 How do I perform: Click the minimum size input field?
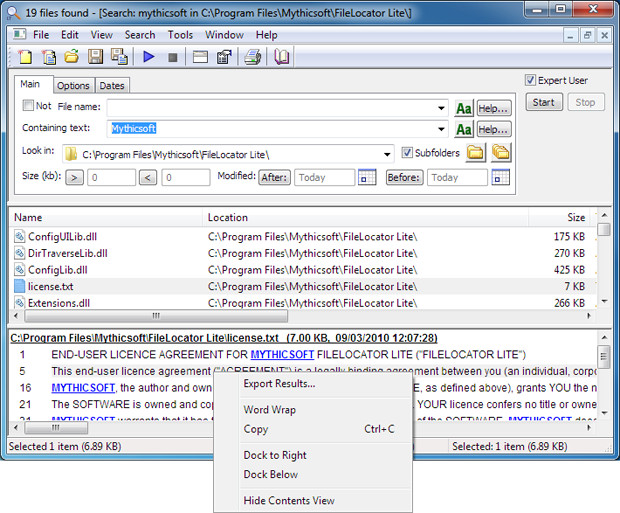point(112,178)
